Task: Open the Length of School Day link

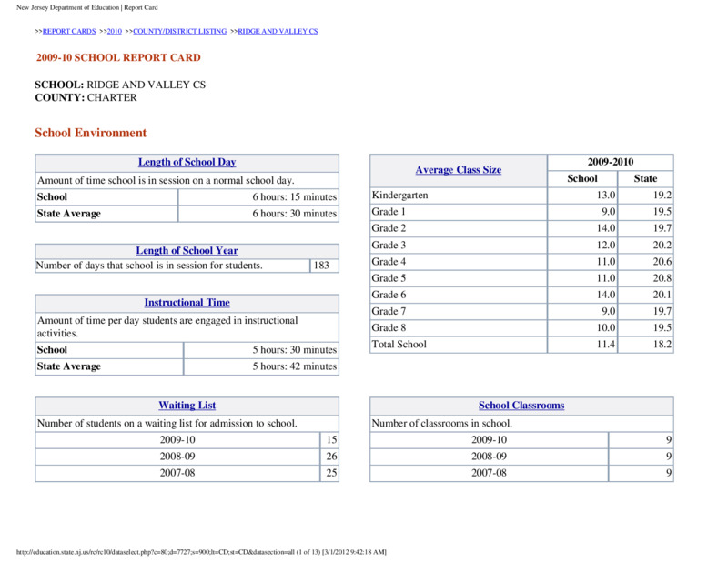Action: (187, 162)
